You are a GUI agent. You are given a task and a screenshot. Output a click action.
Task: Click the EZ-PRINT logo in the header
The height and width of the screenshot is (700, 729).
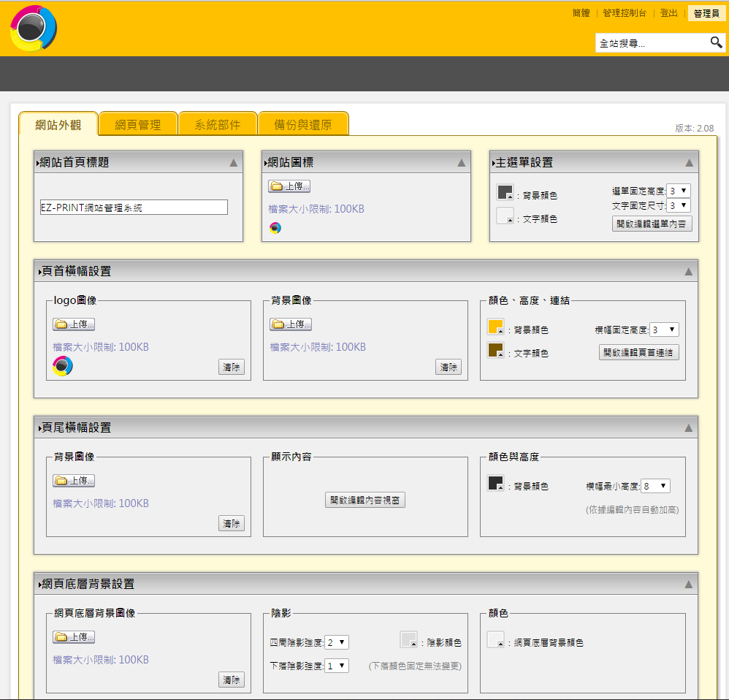[34, 28]
